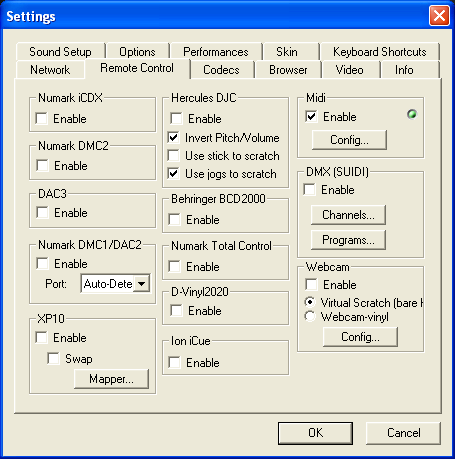The width and height of the screenshot is (455, 459).
Task: Select Virtual Scratch radio option
Action: [310, 302]
